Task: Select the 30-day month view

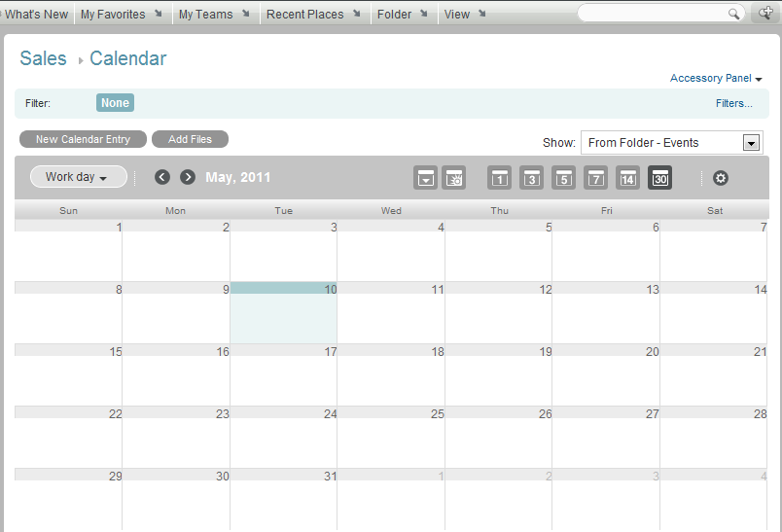Action: (659, 178)
